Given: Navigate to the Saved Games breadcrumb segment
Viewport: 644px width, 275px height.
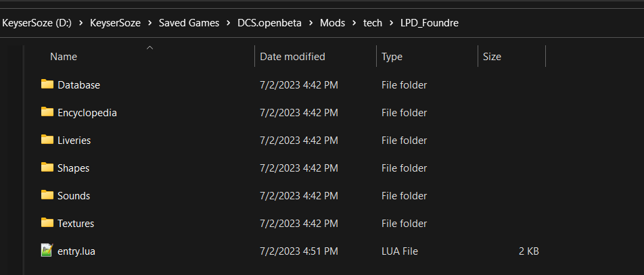Looking at the screenshot, I should (189, 23).
